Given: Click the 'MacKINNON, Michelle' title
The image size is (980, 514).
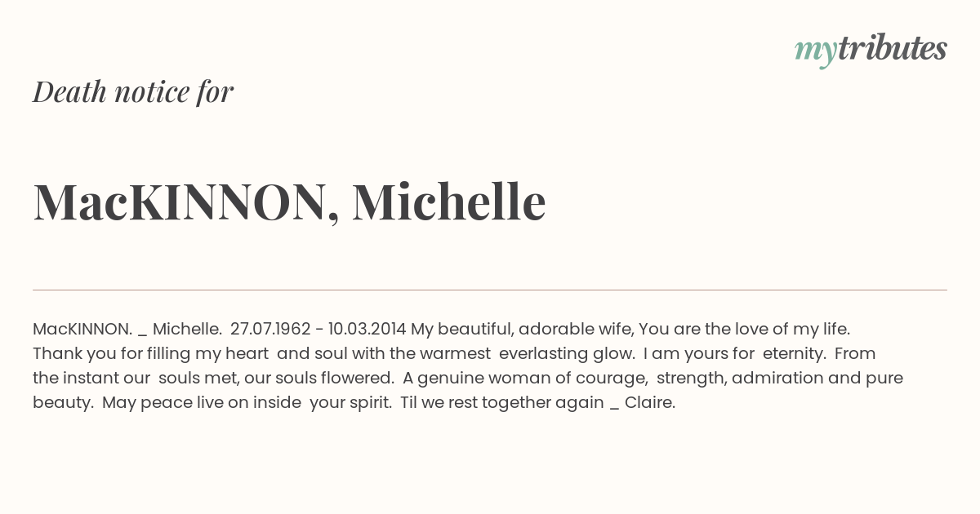Looking at the screenshot, I should [289, 202].
